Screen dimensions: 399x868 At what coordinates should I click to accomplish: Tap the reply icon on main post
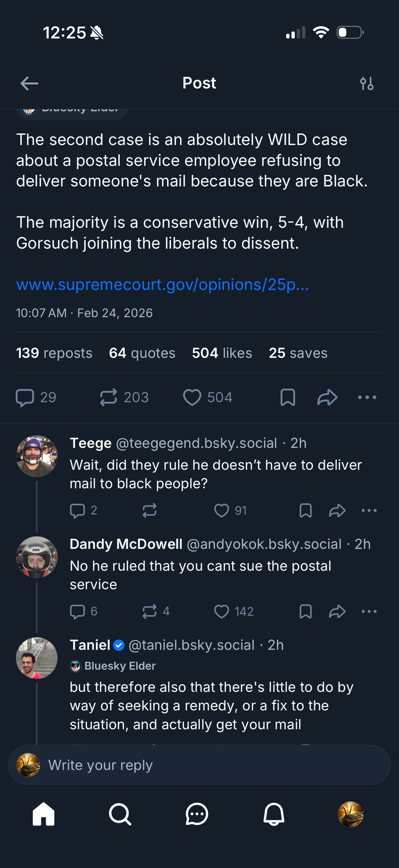[x=25, y=398]
